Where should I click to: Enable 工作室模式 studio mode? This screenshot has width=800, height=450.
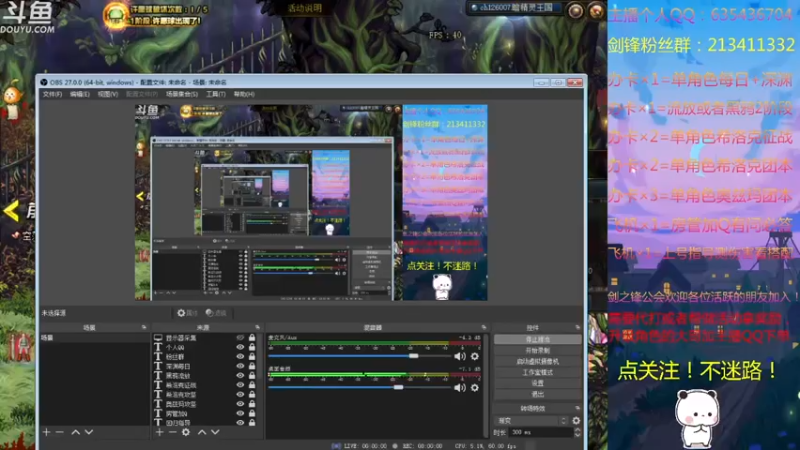[x=537, y=372]
